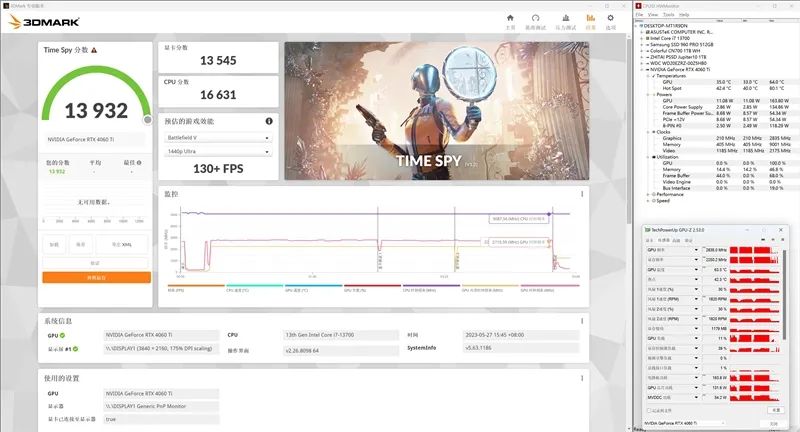Open the system info panel three-dot menu
800x432 pixels.
(x=582, y=321)
